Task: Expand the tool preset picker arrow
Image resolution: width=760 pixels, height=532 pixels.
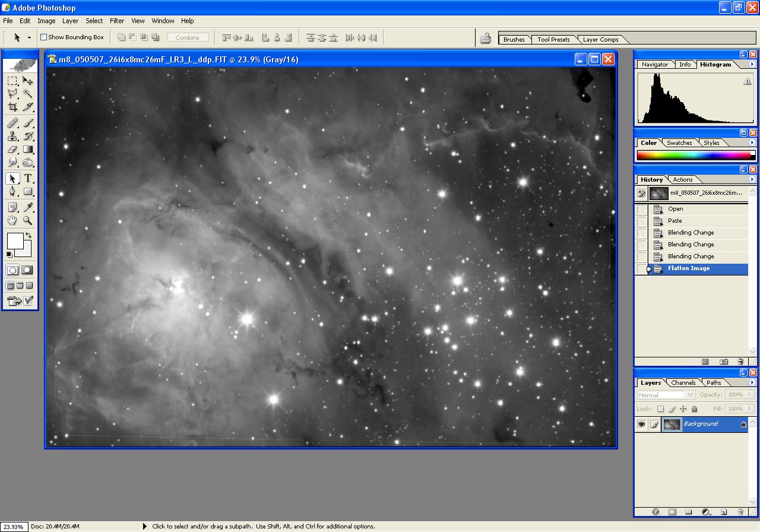Action: point(29,37)
